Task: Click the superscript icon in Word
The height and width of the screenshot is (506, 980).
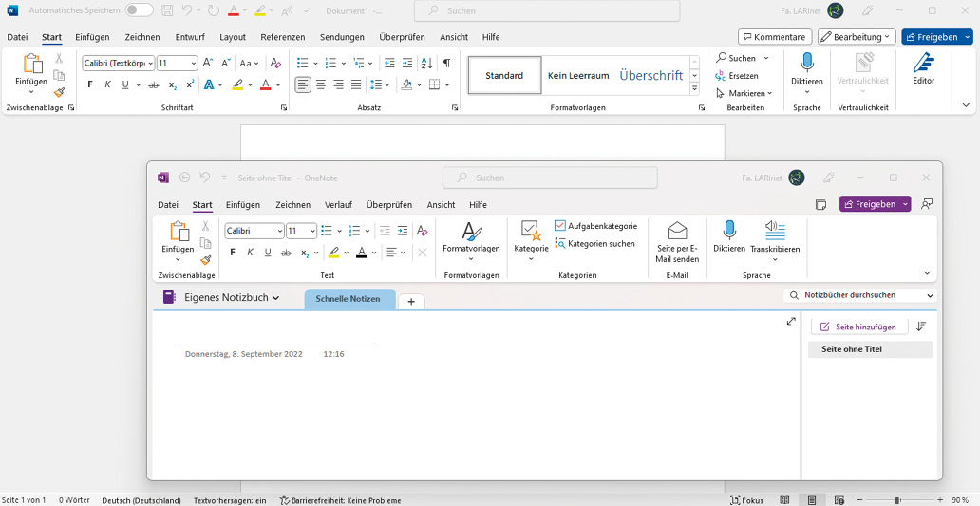Action: tap(190, 84)
